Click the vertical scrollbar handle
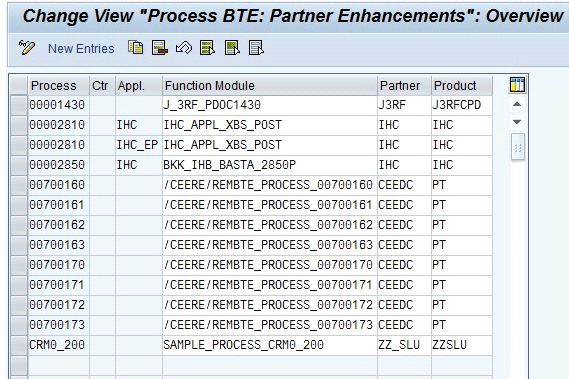Image resolution: width=569 pixels, height=379 pixels. click(x=518, y=147)
